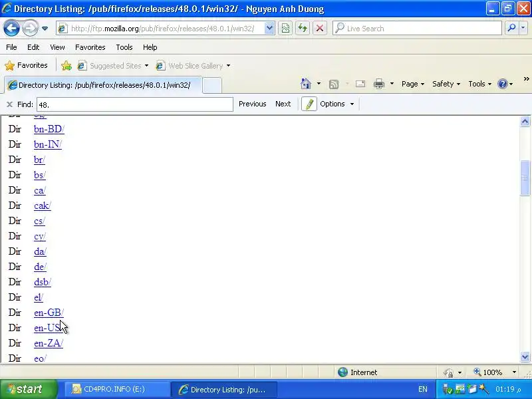Expand the Print dropdown arrow
Viewport: 532px width, 399px height.
click(x=392, y=84)
